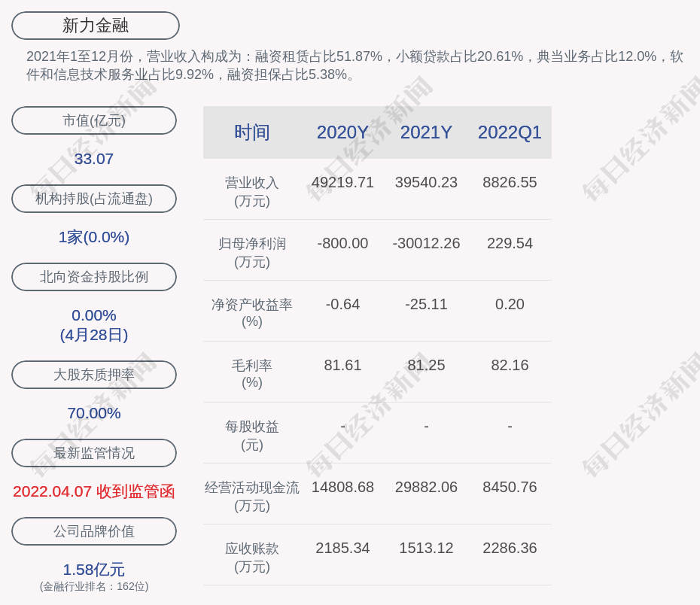Click receivables cell 2286.36
Screen dimensions: 700x605
click(x=510, y=549)
